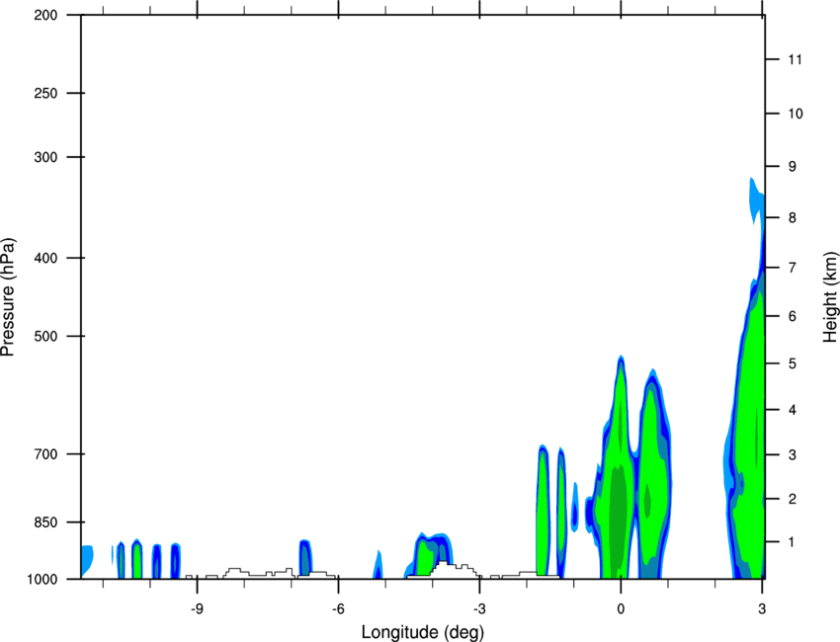Click the 250 hPa tick label
Viewport: 840px width, 642px height.
(45, 93)
